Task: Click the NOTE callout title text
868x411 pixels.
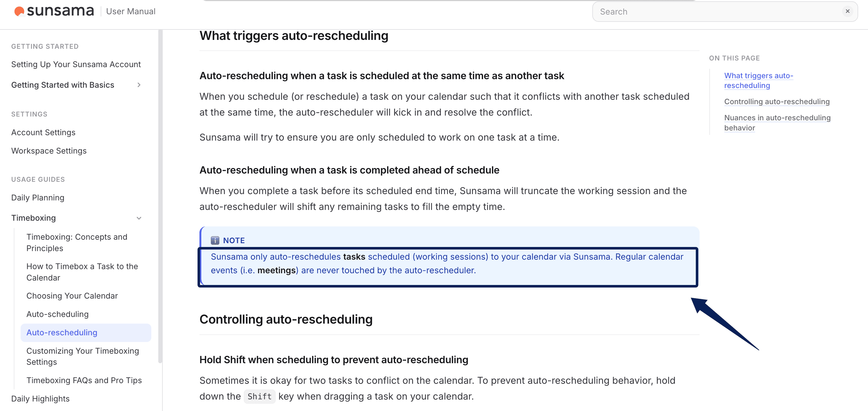Action: pyautogui.click(x=234, y=240)
